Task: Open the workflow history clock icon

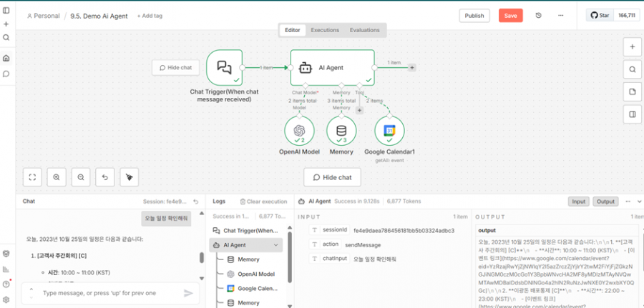Action: click(539, 15)
